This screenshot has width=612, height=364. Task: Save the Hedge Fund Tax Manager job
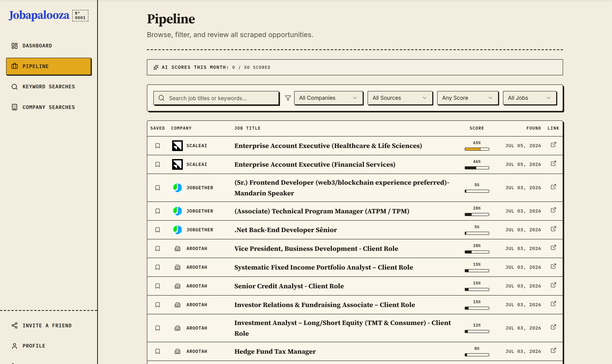click(x=158, y=352)
